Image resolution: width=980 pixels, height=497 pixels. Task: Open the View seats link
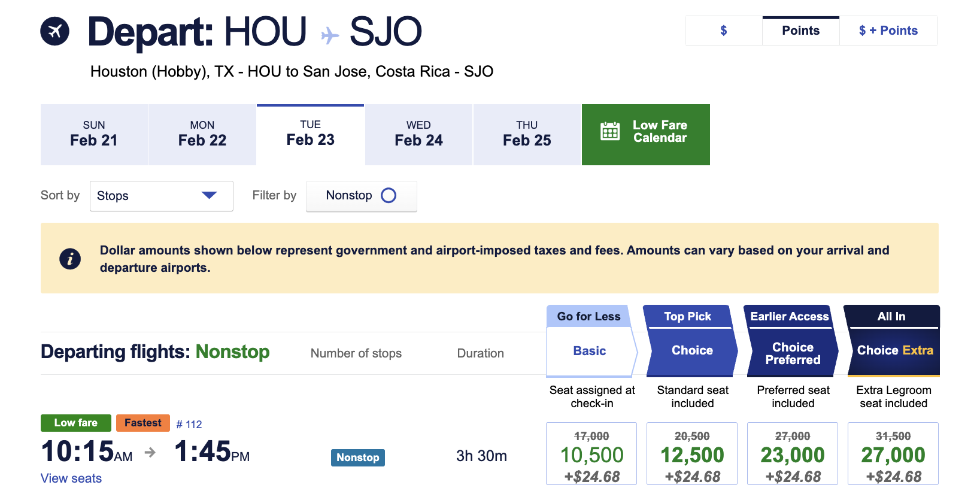71,478
